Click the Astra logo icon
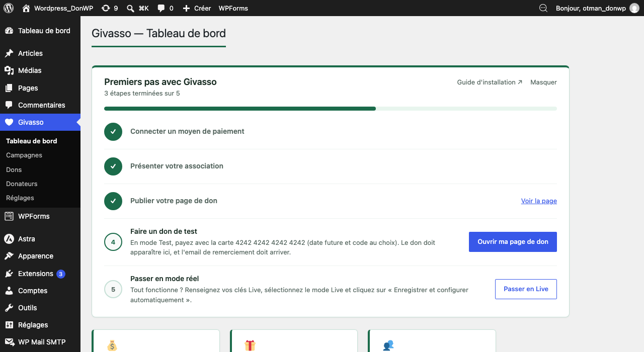644x352 pixels. point(9,239)
